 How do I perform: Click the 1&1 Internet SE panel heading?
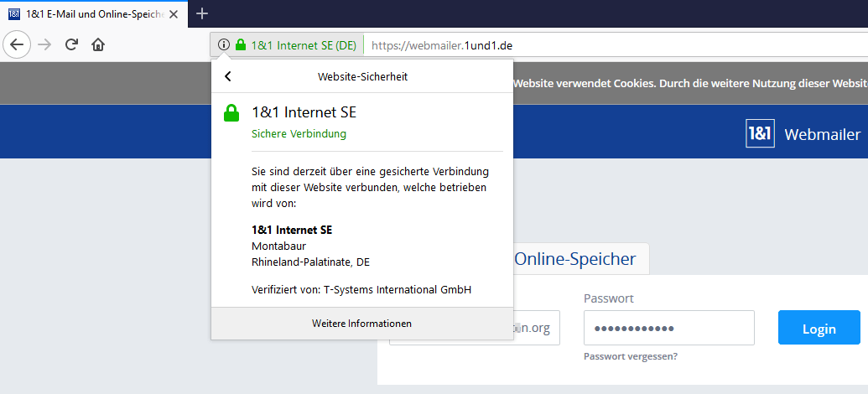point(304,112)
